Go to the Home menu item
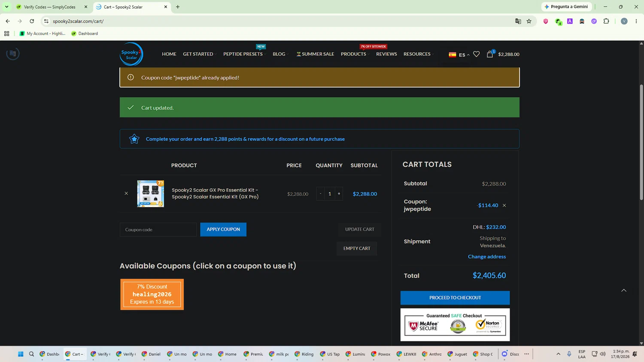 click(x=169, y=54)
